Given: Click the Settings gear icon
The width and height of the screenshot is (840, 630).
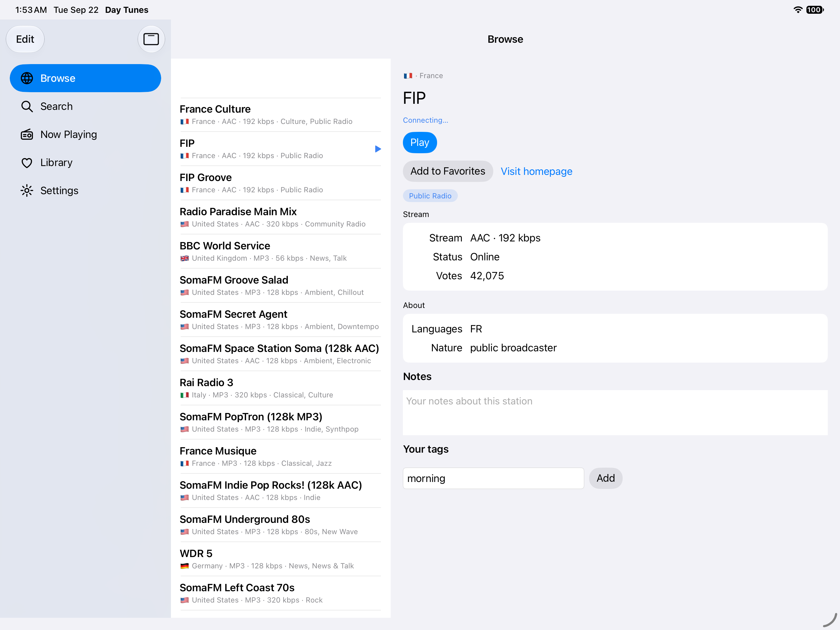Looking at the screenshot, I should pyautogui.click(x=27, y=191).
